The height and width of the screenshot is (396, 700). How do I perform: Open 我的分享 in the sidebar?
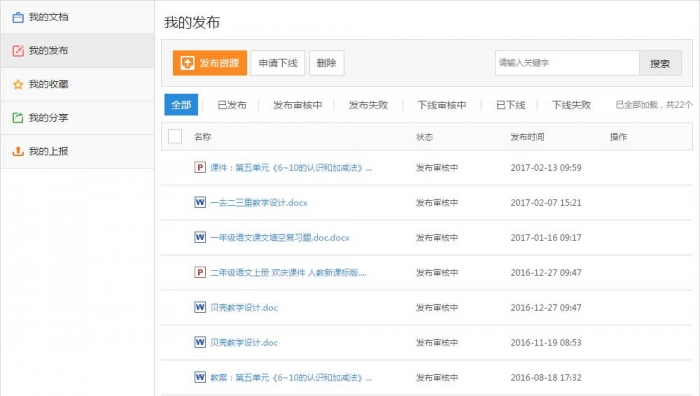[x=78, y=118]
